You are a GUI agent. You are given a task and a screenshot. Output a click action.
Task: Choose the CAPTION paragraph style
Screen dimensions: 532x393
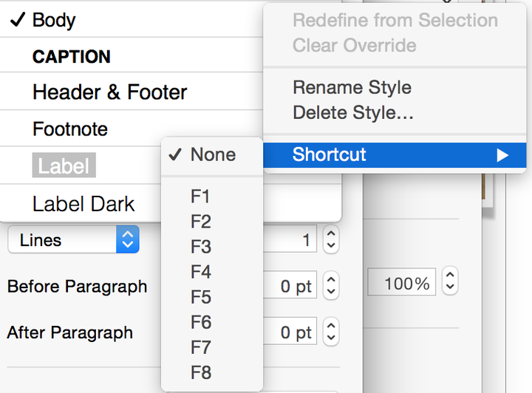point(72,57)
